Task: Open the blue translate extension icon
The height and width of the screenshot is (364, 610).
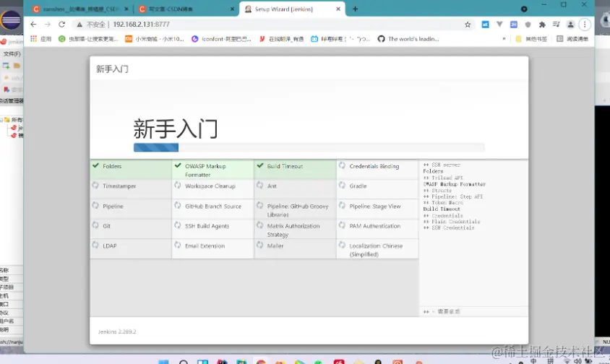Action: pos(485,25)
